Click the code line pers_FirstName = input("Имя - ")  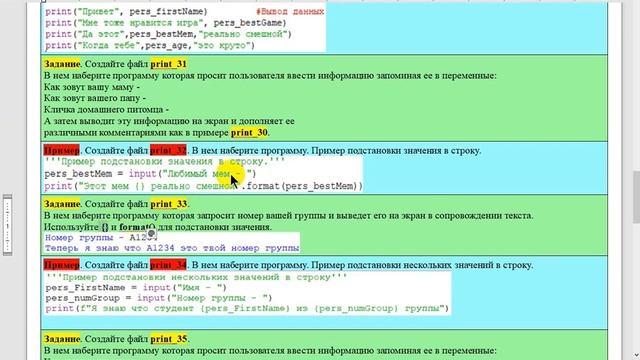pyautogui.click(x=136, y=288)
